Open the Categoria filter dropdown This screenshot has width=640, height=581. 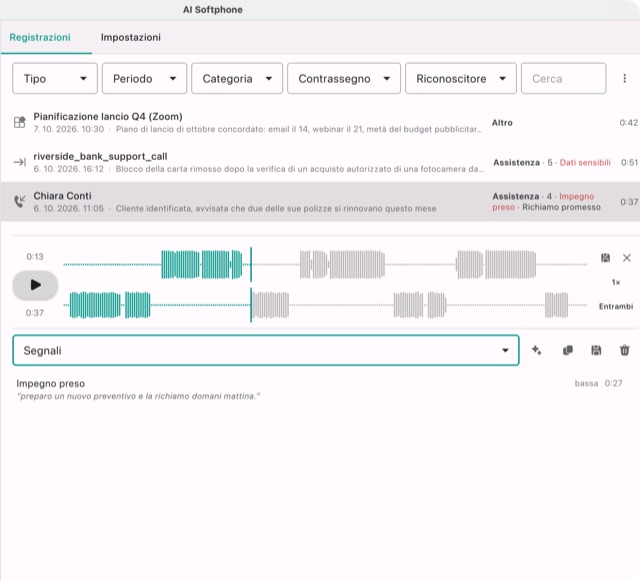[237, 78]
